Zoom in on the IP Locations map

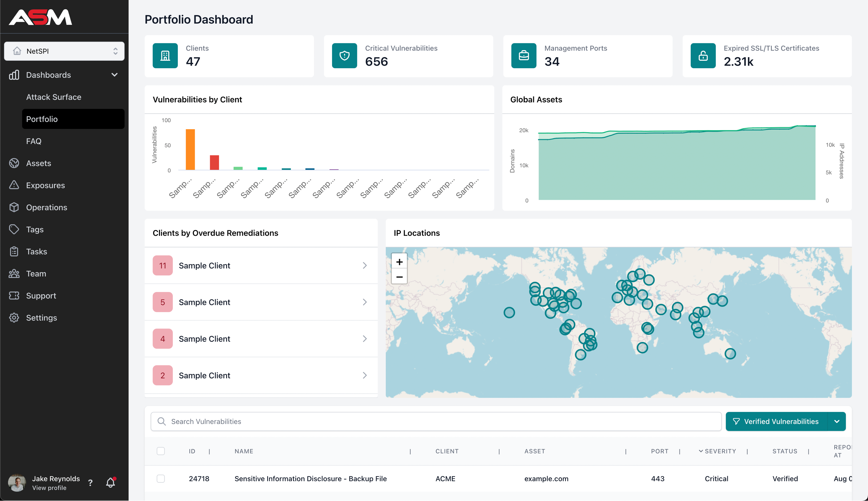[399, 261]
